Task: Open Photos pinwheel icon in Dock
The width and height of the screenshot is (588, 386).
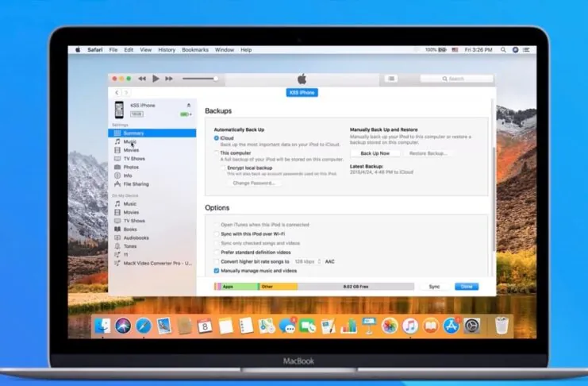Action: (390, 326)
